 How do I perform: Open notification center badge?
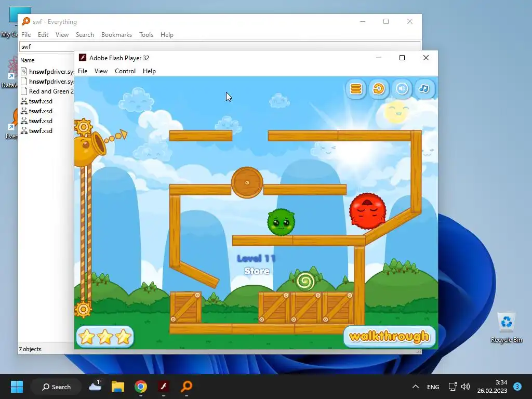[x=517, y=387]
